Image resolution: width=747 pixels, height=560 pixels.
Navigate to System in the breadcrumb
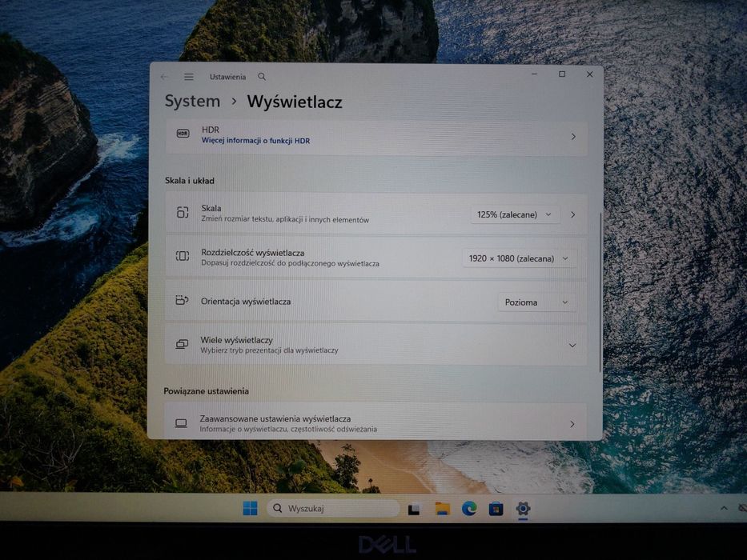pyautogui.click(x=192, y=102)
